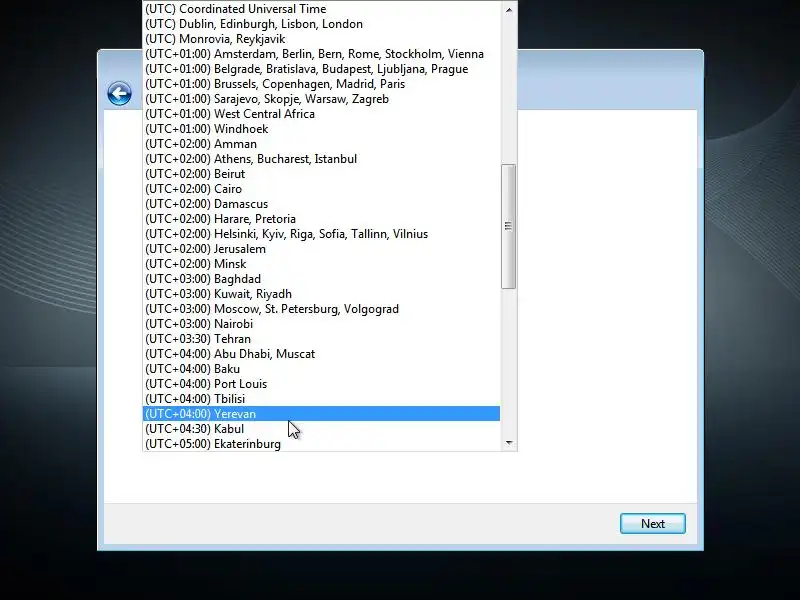This screenshot has width=800, height=600.
Task: Choose (UTC+02:00) Amman
Action: click(321, 144)
